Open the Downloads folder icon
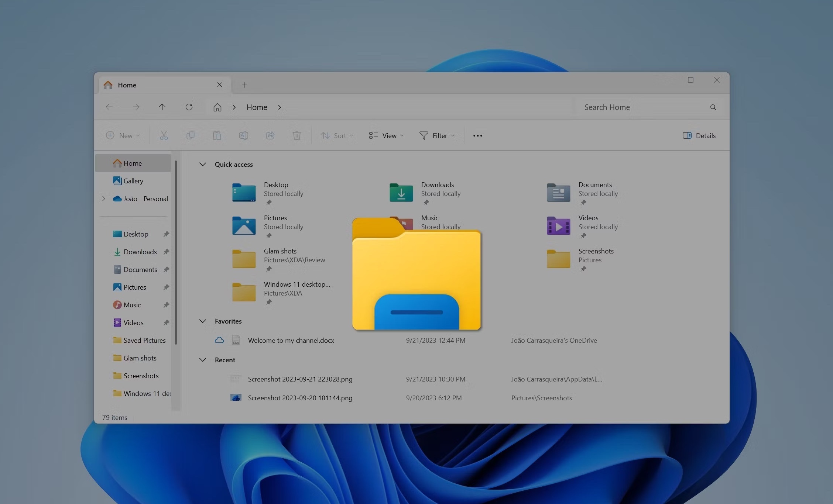833x504 pixels. 400,191
